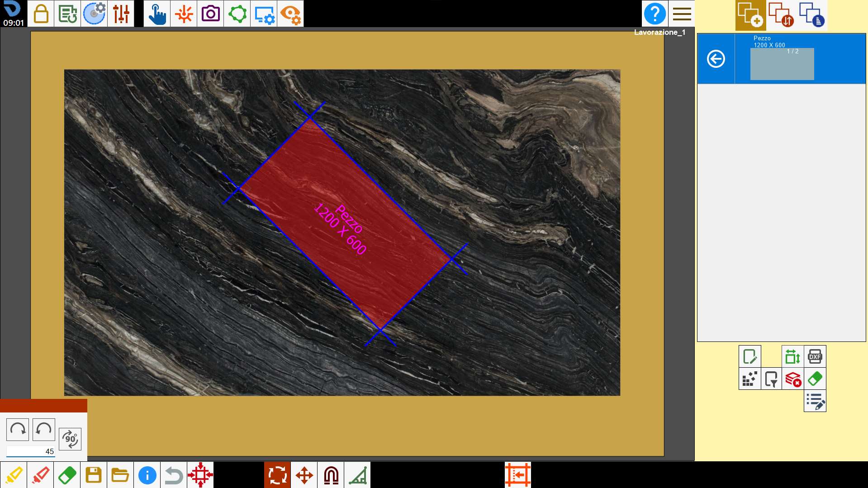This screenshot has height=488, width=868.
Task: Toggle the eye view settings icon
Action: pyautogui.click(x=290, y=14)
